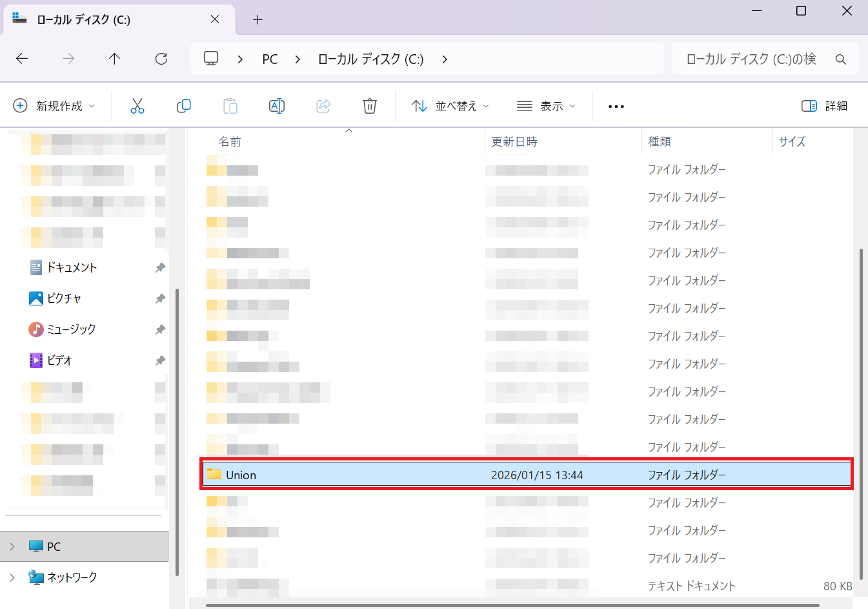Open the 並べ替え sort dropdown
The height and width of the screenshot is (609, 868).
(450, 106)
